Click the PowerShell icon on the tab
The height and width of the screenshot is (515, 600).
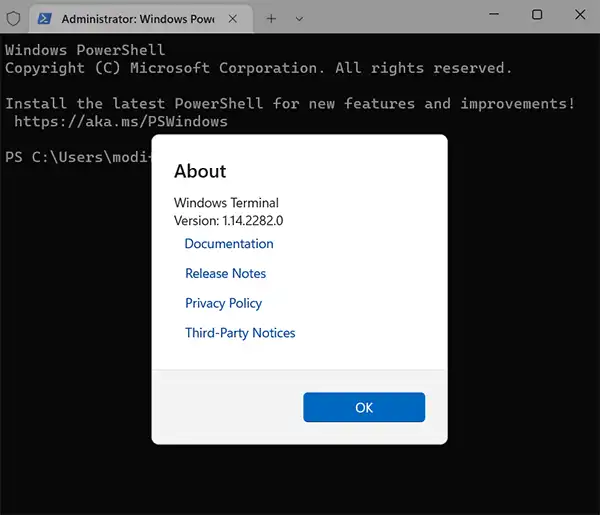(x=44, y=18)
